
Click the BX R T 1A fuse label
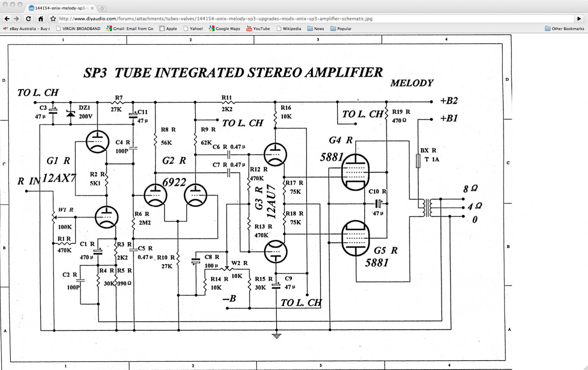coord(429,155)
